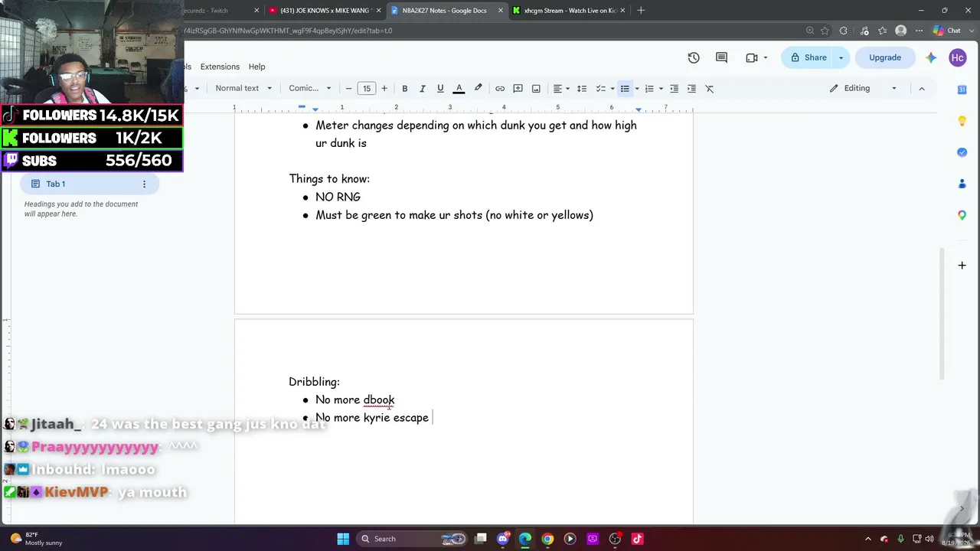This screenshot has height=551, width=980.
Task: Expand the bulleted list style arrow
Action: click(x=637, y=89)
